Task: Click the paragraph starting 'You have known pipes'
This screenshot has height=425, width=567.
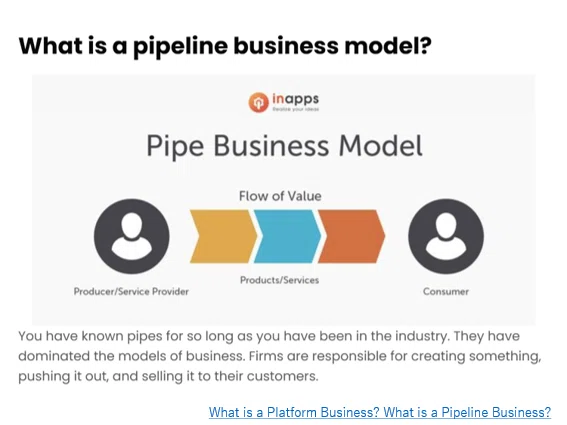Action: click(x=280, y=356)
